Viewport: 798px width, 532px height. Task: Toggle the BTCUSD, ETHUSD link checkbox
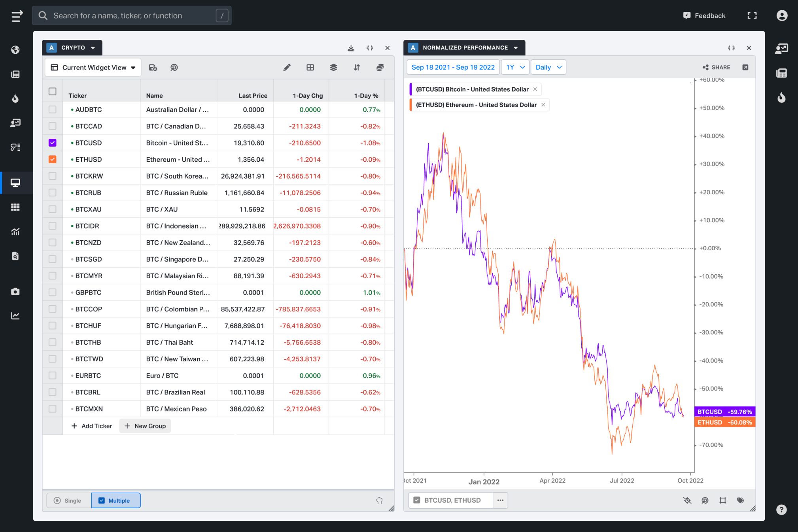tap(417, 500)
